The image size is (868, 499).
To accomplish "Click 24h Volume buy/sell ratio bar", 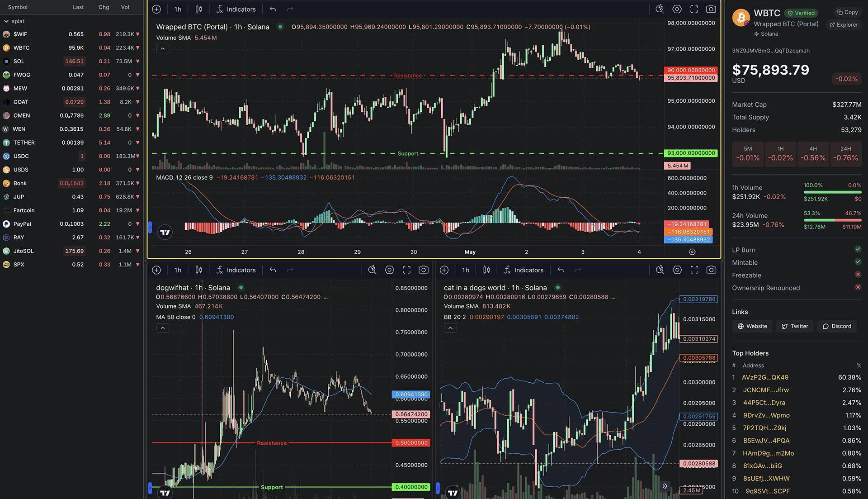I will (833, 220).
